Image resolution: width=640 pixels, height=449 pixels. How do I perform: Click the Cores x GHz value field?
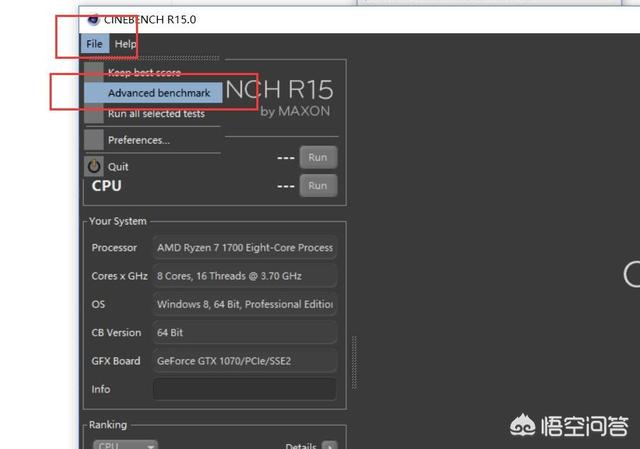[245, 276]
